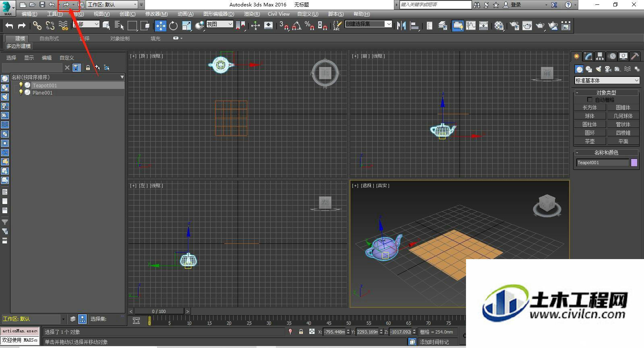Click the 球体 sphere button
The width and height of the screenshot is (644, 348).
[590, 116]
